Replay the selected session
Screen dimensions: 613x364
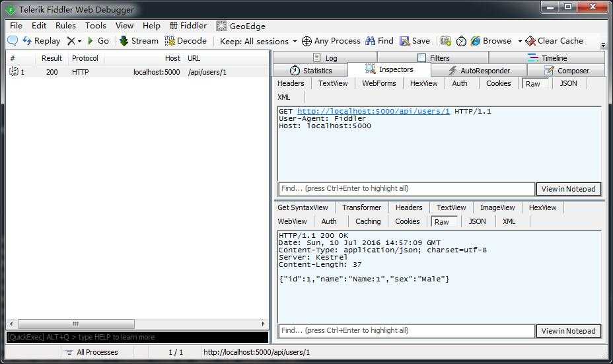click(42, 41)
